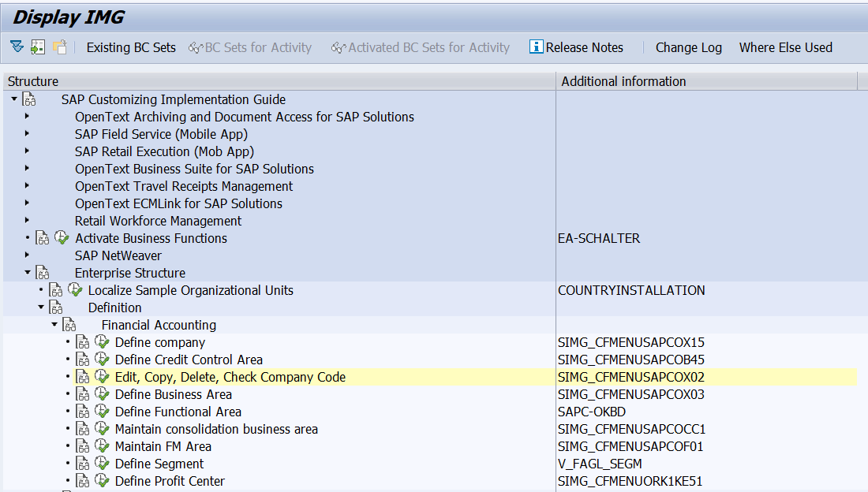Execute the Define Business Area activity icon
The height and width of the screenshot is (492, 868).
click(102, 394)
